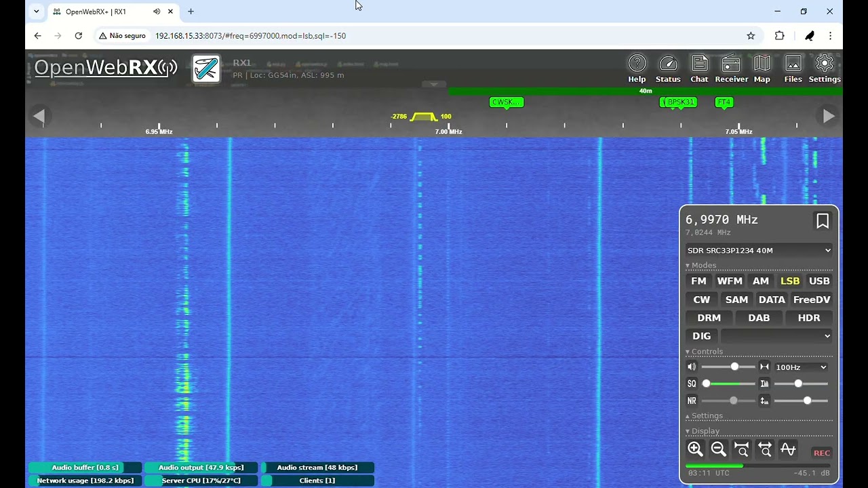This screenshot has height=488, width=868.
Task: Select DRM mode button
Action: (x=709, y=318)
